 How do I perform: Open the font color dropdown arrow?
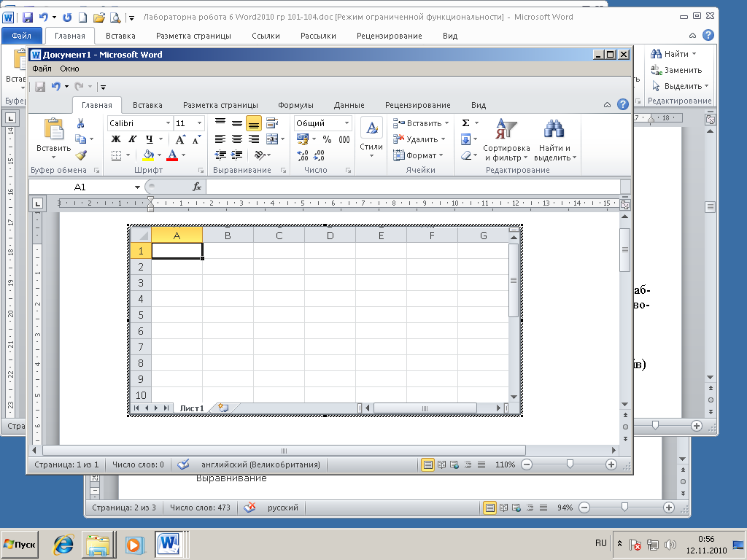[183, 155]
